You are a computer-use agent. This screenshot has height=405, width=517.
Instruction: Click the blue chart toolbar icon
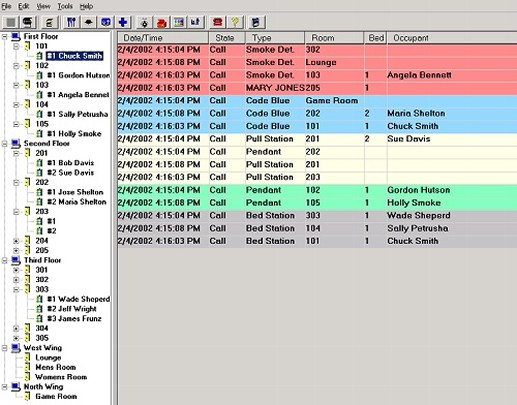(x=196, y=22)
